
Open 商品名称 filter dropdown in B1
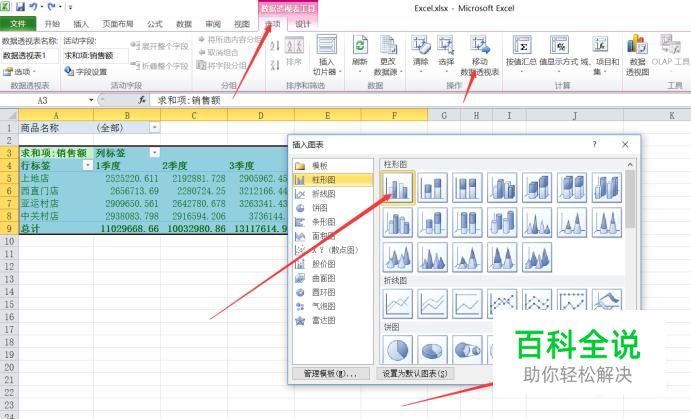coord(155,128)
